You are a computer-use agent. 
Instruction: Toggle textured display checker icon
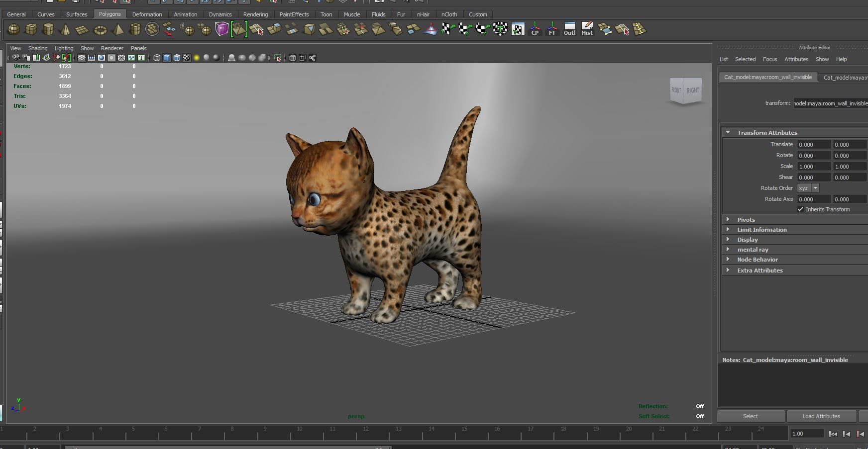pos(187,58)
